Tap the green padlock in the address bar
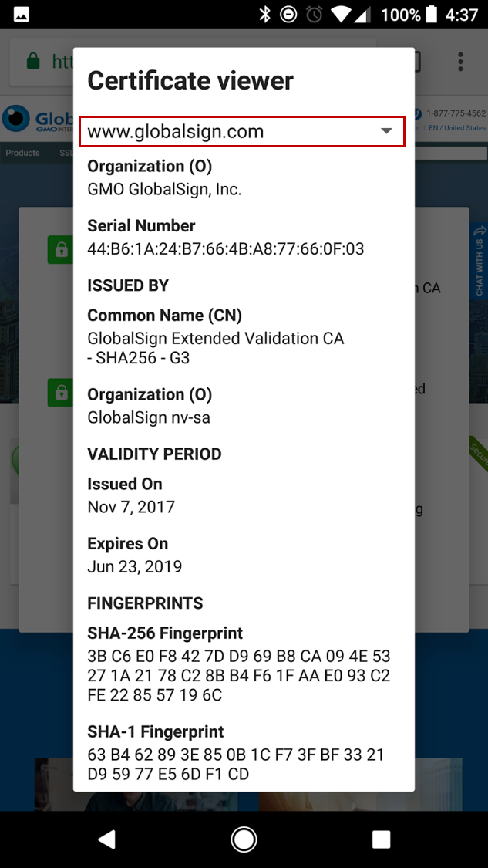 coord(32,61)
